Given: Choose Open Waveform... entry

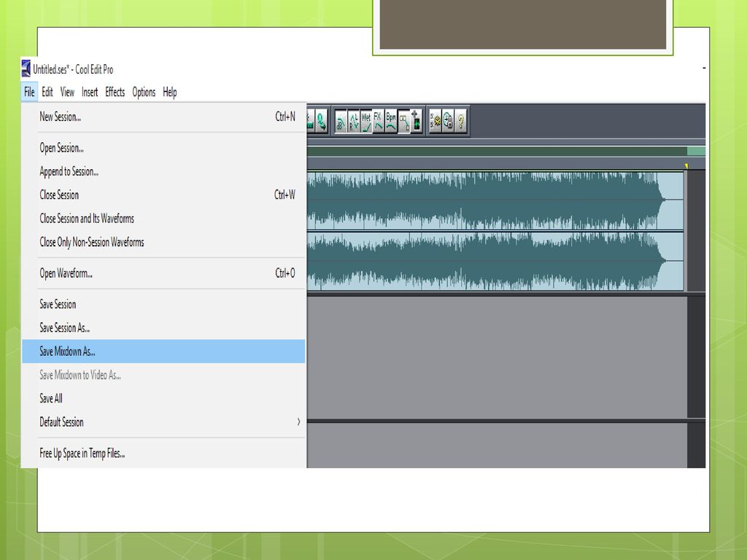Looking at the screenshot, I should click(163, 273).
